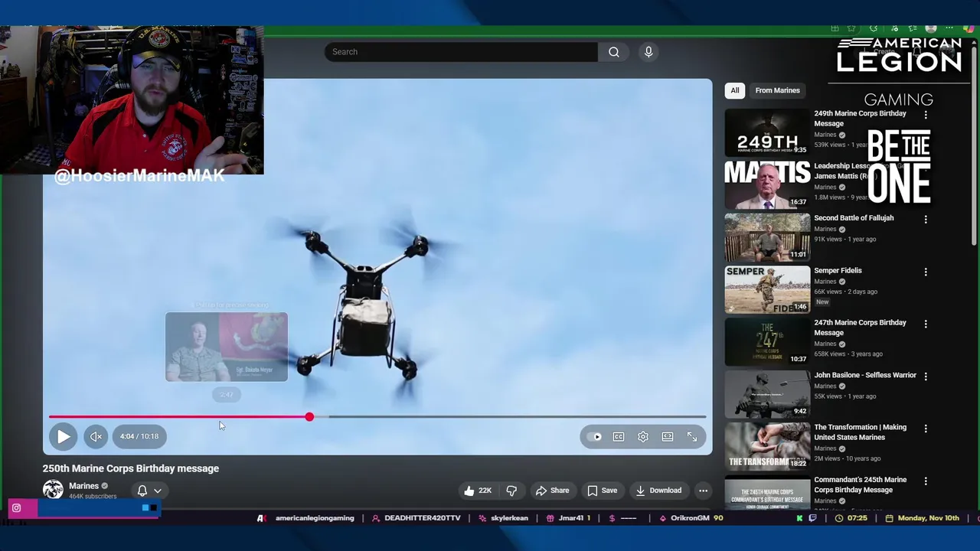Open the Semper Fidelis video thumbnail
This screenshot has width=980, height=551.
tap(767, 289)
